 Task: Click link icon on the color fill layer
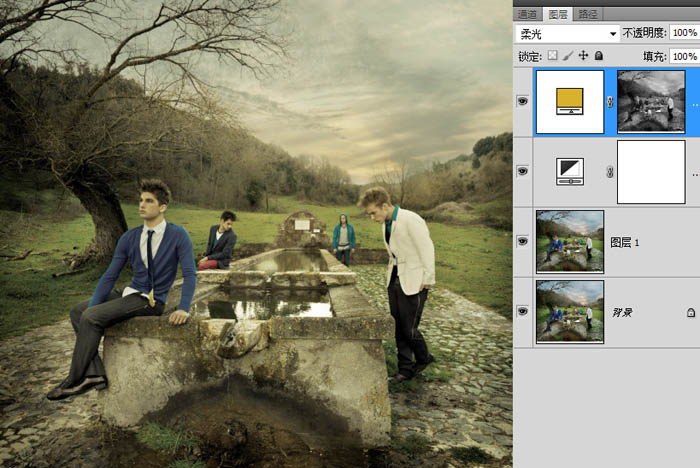tap(610, 102)
